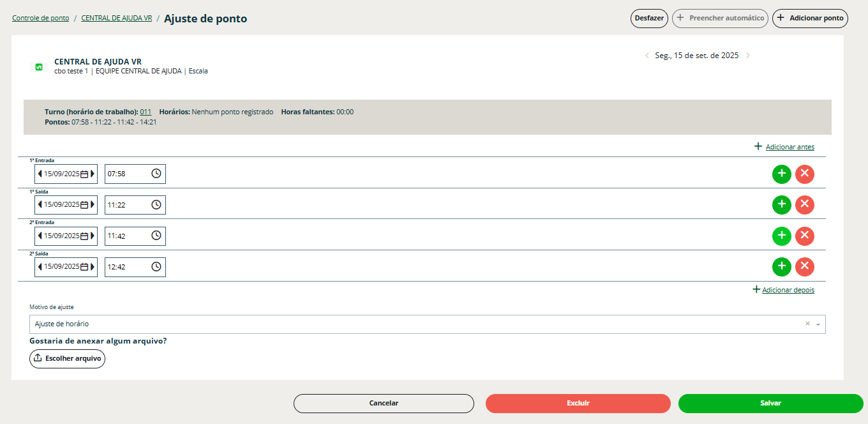
Task: Go to next day after 15 de set.
Action: [x=748, y=56]
